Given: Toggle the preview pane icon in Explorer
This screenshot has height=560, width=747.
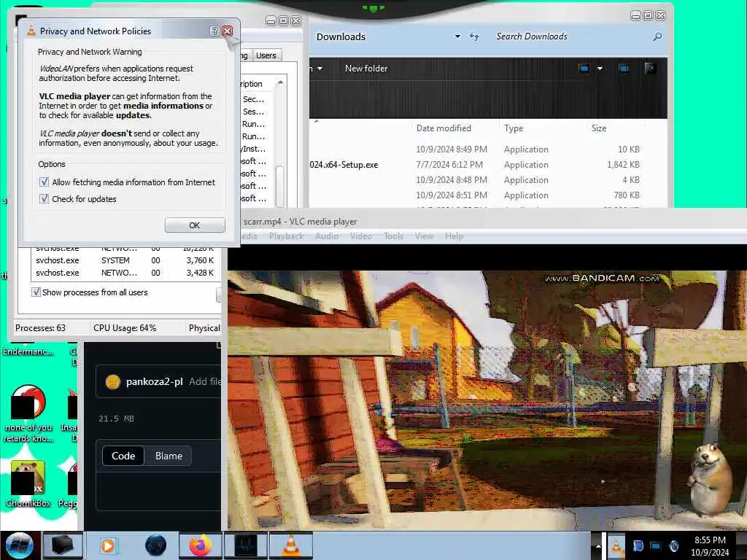Looking at the screenshot, I should coord(624,69).
